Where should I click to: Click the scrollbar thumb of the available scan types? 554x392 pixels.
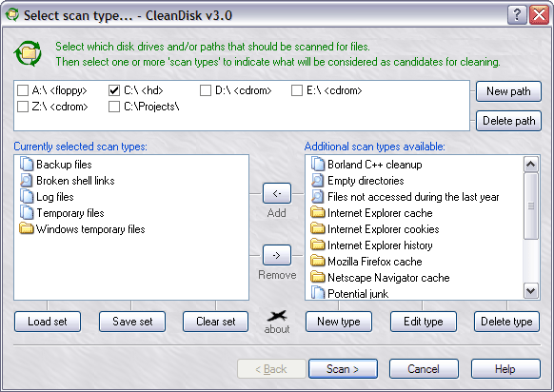pyautogui.click(x=531, y=206)
